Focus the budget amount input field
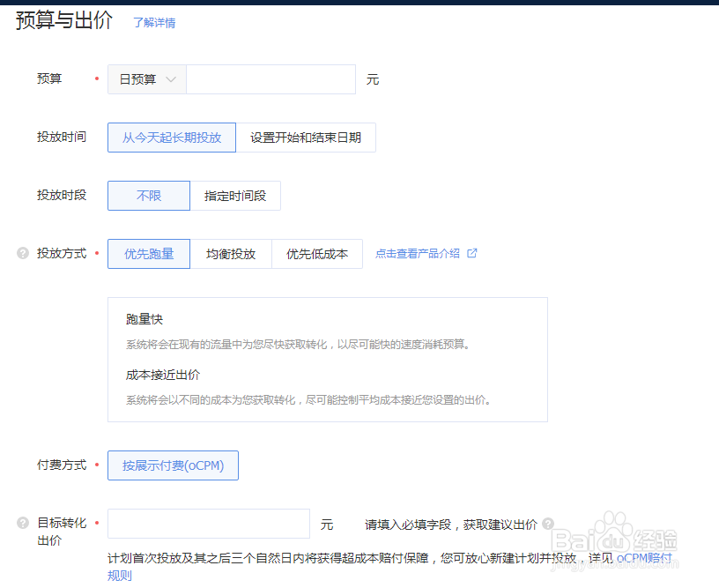The width and height of the screenshot is (719, 588). pos(271,79)
